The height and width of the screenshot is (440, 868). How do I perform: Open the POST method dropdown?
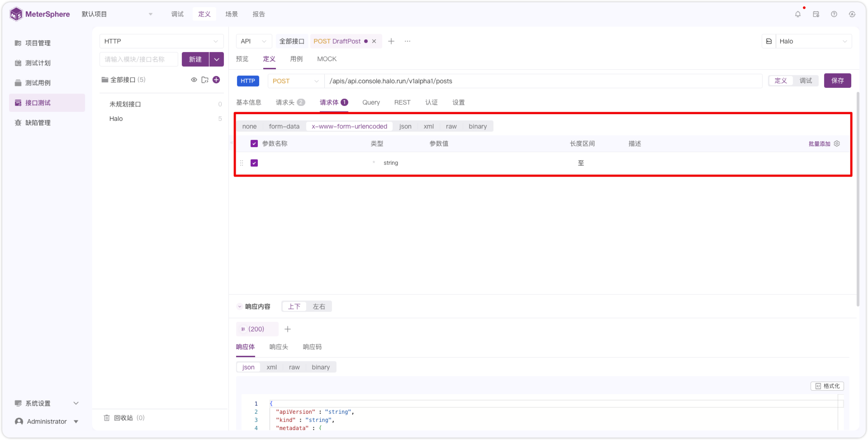[296, 81]
